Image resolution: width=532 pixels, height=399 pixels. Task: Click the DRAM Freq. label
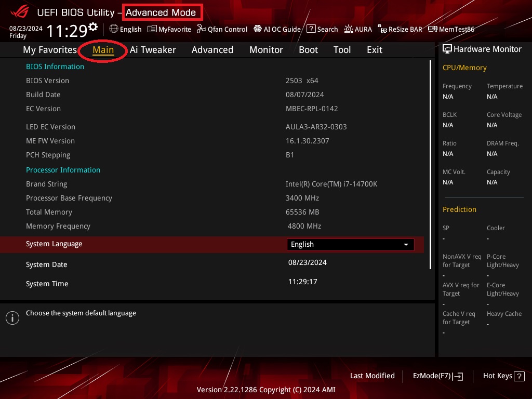pos(503,143)
